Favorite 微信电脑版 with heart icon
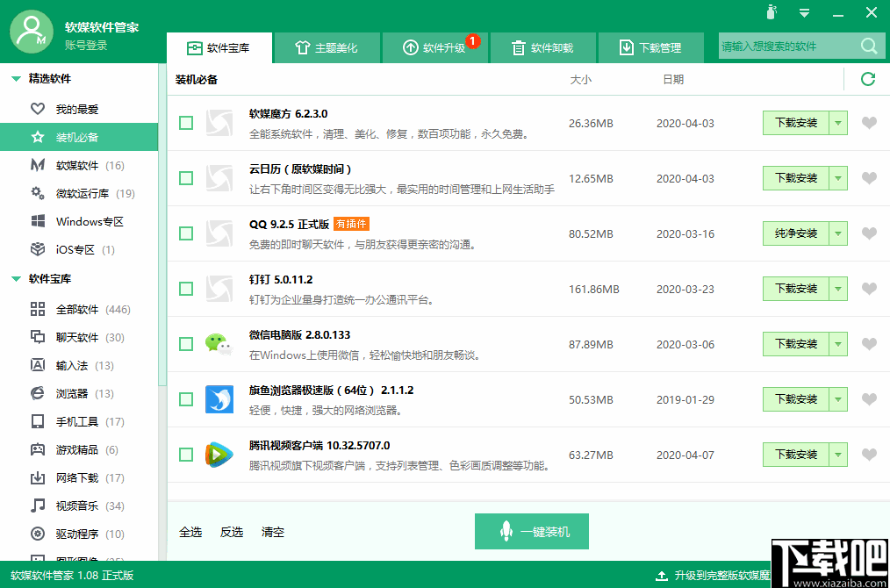890x588 pixels. tap(869, 344)
